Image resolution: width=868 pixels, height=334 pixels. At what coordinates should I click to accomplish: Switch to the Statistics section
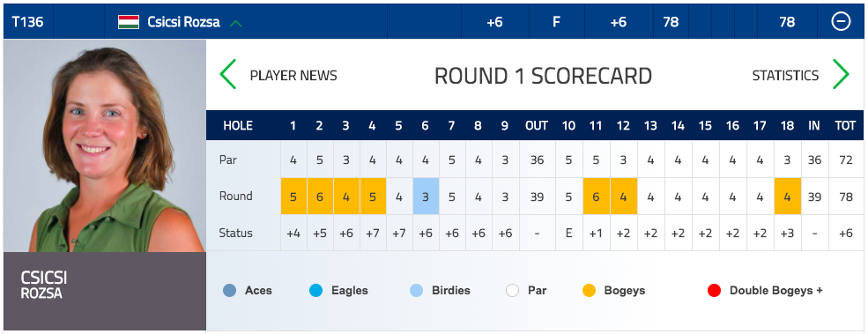785,75
